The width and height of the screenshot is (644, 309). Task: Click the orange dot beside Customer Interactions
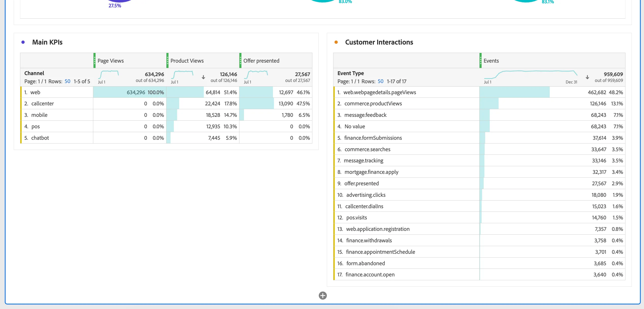pos(336,42)
